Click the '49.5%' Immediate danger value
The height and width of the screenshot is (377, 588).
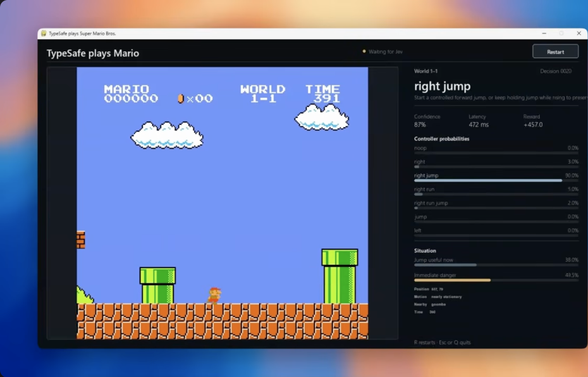(x=572, y=275)
